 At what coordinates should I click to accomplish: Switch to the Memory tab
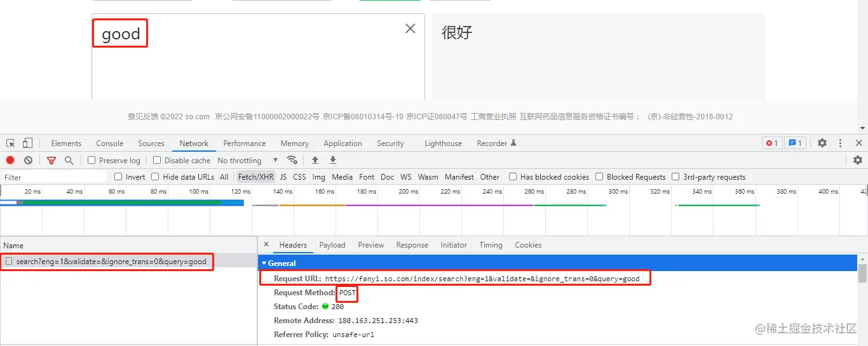click(x=295, y=143)
